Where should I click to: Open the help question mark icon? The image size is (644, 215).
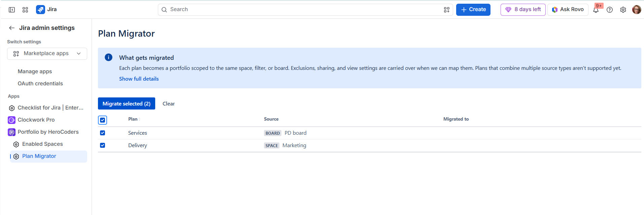[x=610, y=10]
